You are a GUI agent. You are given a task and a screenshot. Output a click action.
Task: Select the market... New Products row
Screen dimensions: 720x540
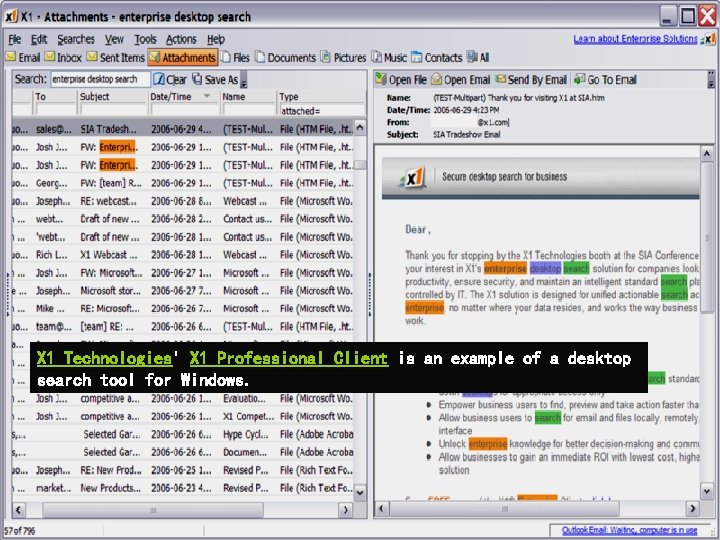(183, 488)
